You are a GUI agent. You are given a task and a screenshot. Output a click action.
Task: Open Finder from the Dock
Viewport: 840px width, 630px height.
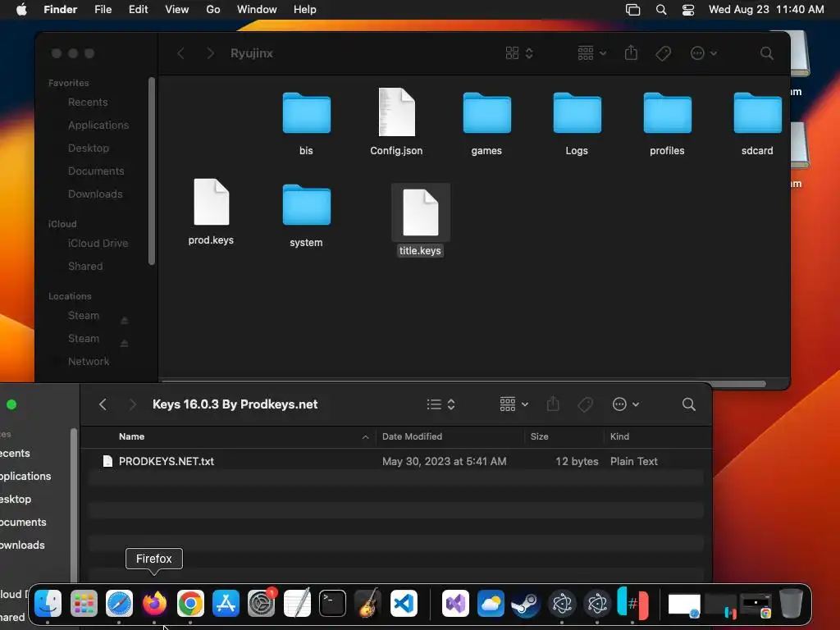(x=48, y=603)
